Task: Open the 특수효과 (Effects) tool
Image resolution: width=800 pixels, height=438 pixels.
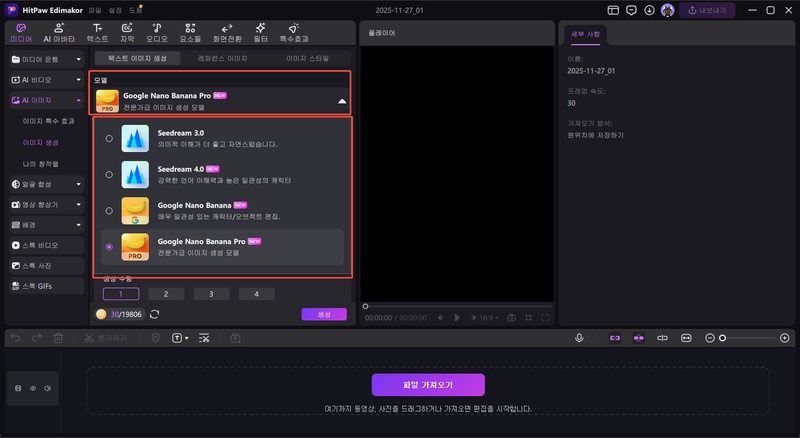Action: [294, 33]
